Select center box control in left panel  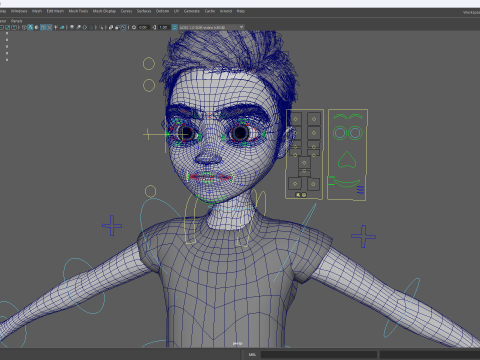point(304,163)
